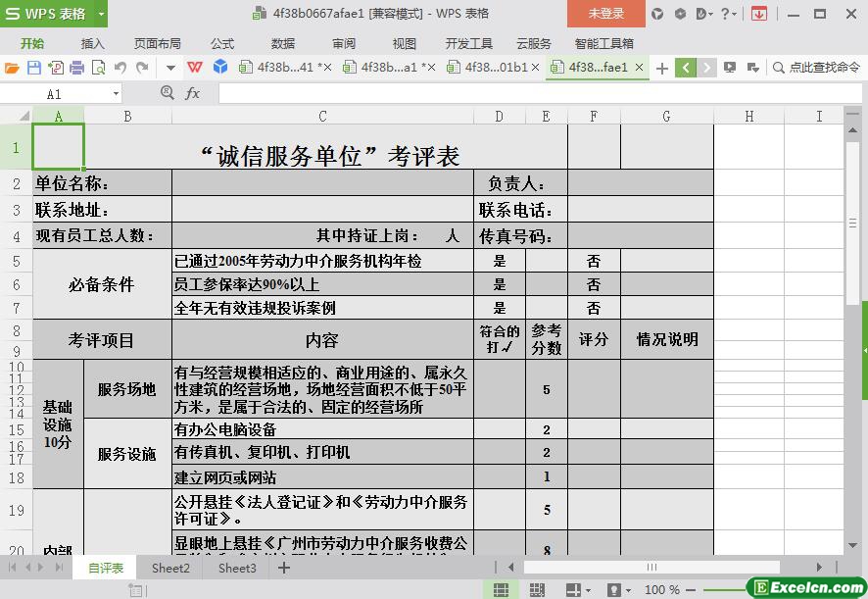Viewport: 868px width, 599px height.
Task: Select column C header
Action: [322, 117]
